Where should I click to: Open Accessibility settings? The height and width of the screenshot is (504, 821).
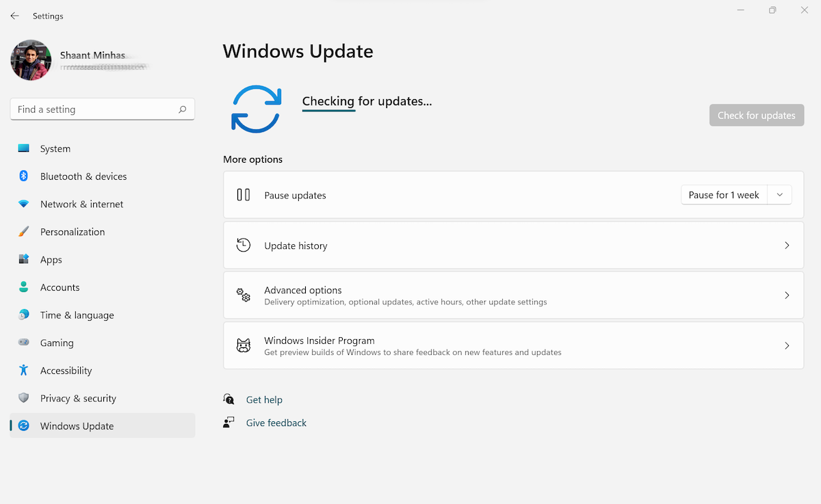[x=23, y=370]
